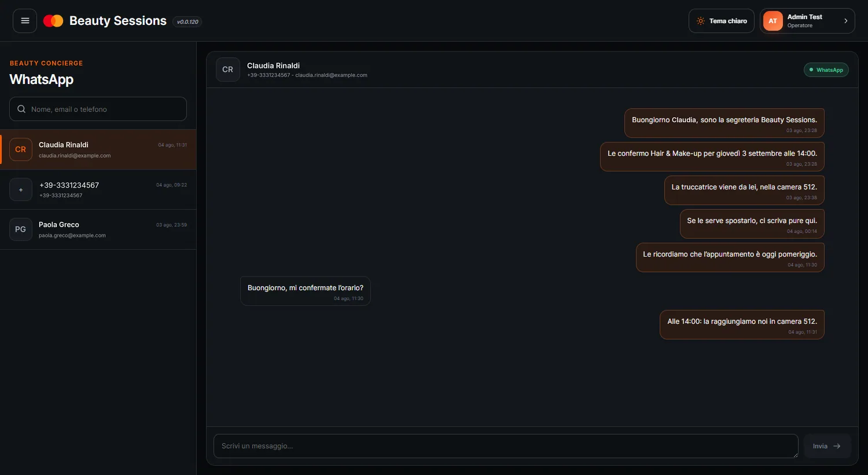
Task: Click the WhatsApp status badge
Action: coord(826,70)
